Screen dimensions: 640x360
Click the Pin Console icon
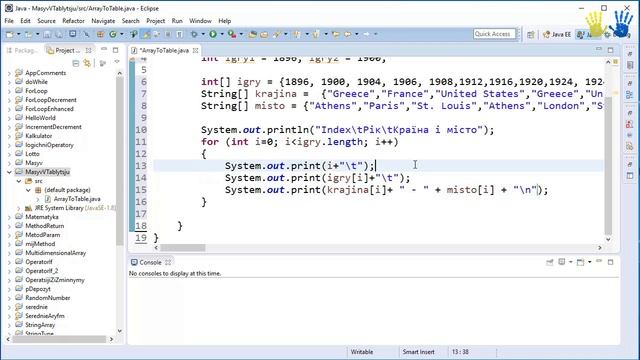550,262
